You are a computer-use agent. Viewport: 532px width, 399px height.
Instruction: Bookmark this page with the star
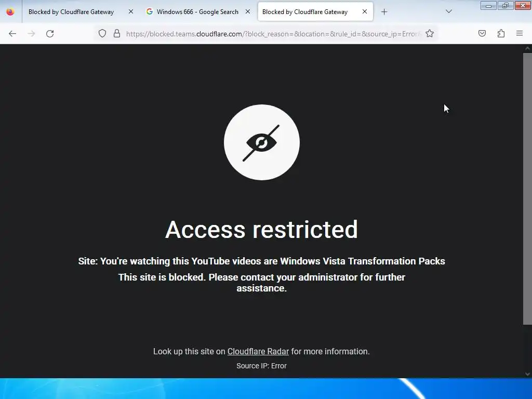[x=430, y=34]
